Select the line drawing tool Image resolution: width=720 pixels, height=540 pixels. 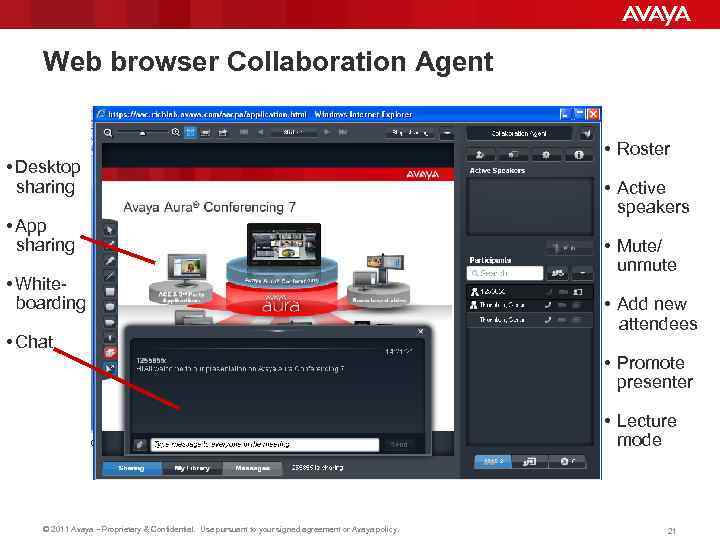(x=110, y=276)
